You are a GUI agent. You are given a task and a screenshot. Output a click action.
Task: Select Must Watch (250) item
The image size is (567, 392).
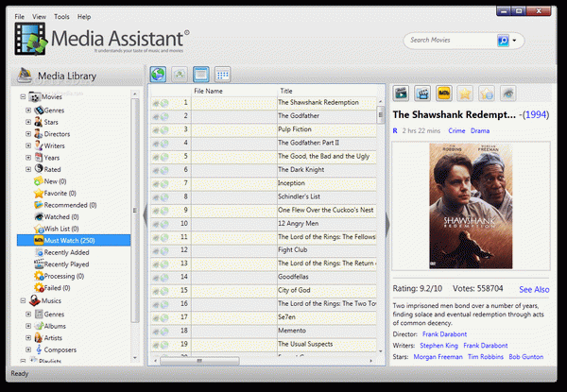[x=74, y=240]
